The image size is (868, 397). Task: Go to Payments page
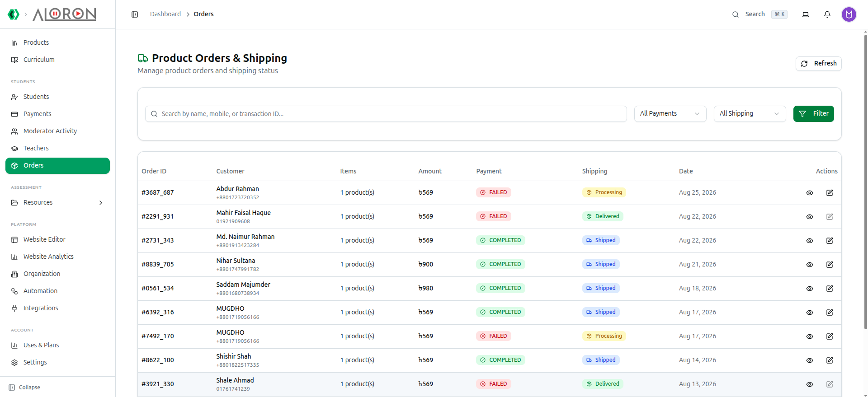point(57,114)
